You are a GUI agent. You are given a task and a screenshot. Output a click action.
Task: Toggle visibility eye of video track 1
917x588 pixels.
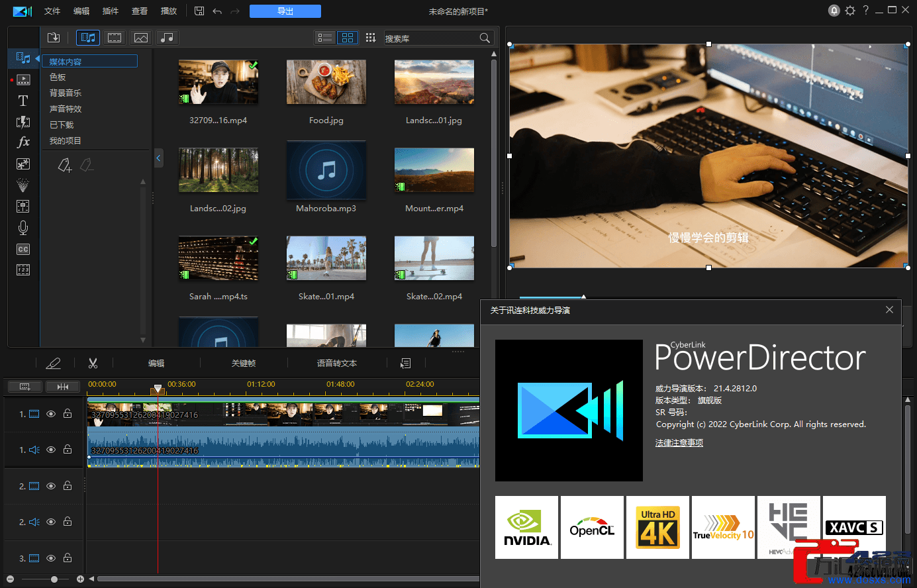[x=51, y=414]
